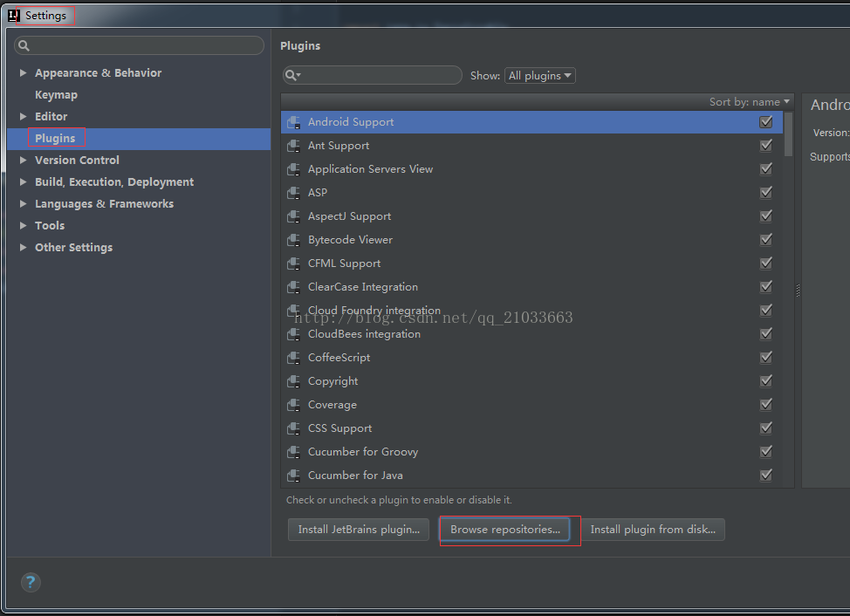Select the CSS Support plugin row
This screenshot has width=850, height=616.
coord(531,428)
